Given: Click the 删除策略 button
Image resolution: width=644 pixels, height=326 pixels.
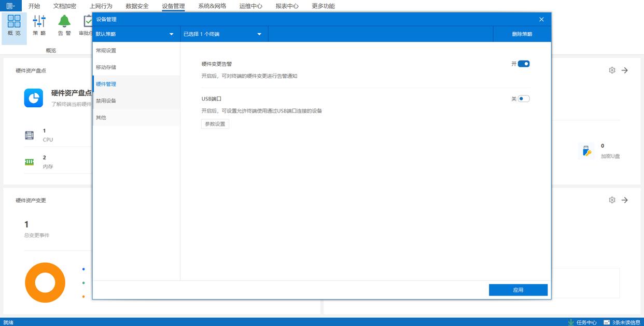Looking at the screenshot, I should click(x=522, y=34).
